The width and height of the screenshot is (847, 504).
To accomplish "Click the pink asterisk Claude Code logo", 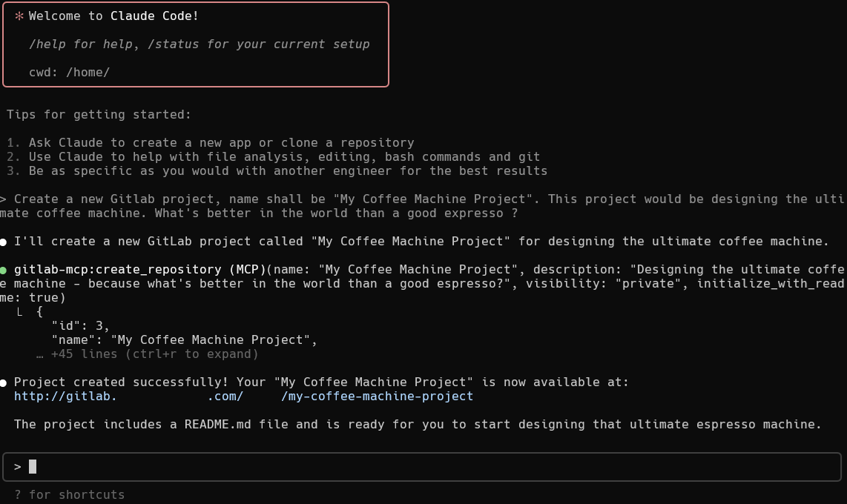I will click(x=19, y=16).
